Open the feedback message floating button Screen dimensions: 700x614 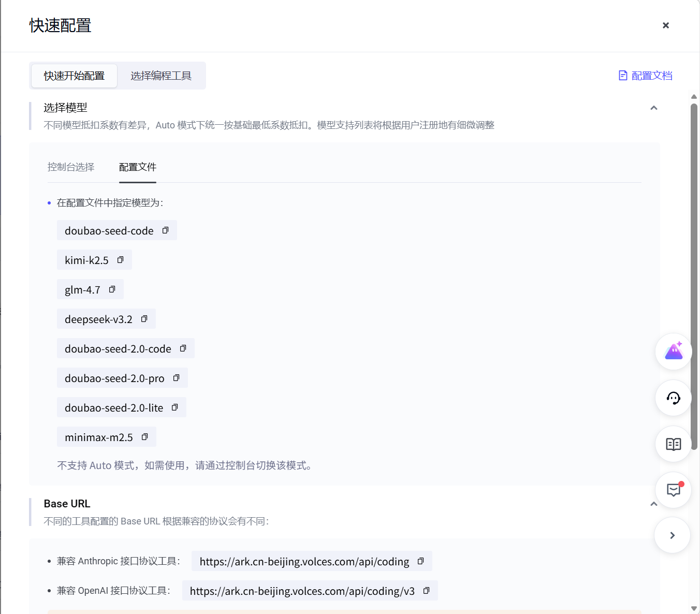[673, 490]
